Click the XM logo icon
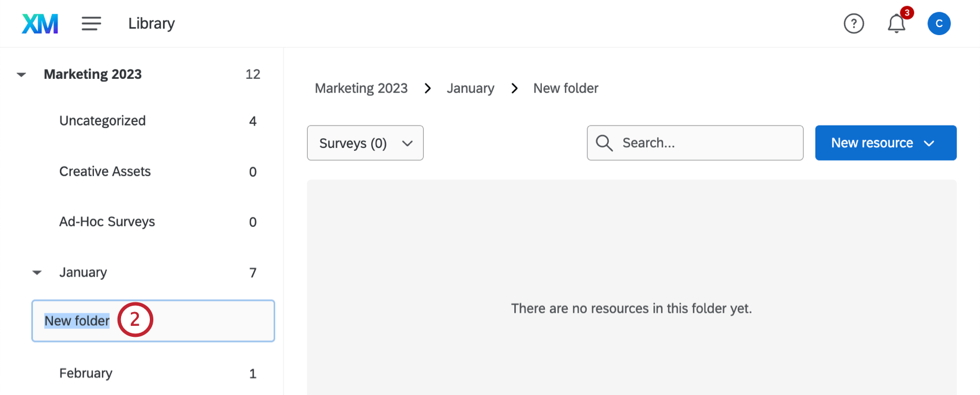This screenshot has width=980, height=395. [x=40, y=24]
